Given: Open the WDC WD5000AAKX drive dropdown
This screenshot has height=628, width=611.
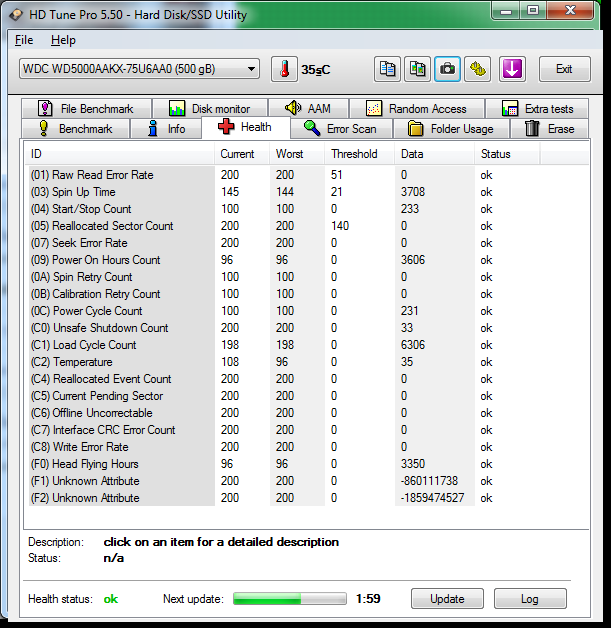Looking at the screenshot, I should point(139,69).
